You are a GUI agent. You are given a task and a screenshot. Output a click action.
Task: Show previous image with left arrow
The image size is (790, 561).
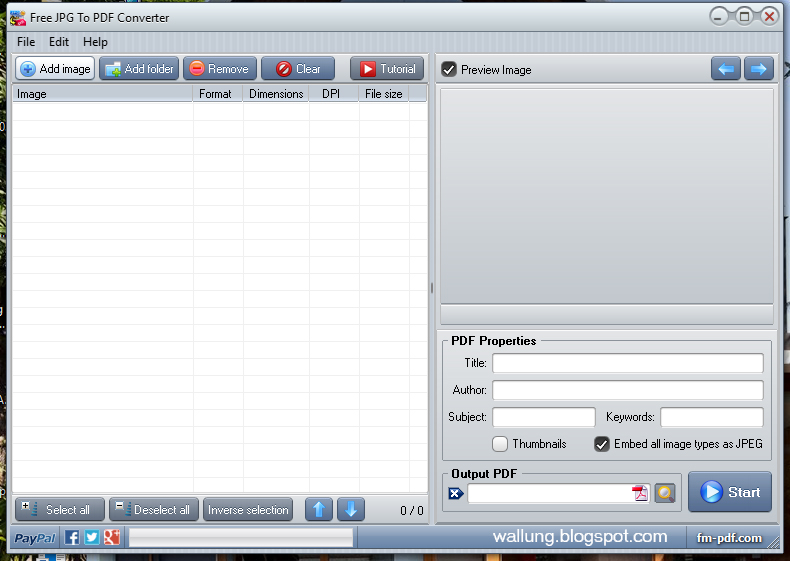726,69
